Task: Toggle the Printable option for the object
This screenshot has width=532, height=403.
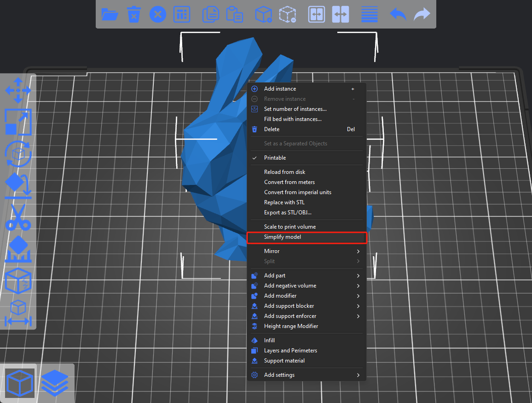Action: point(277,157)
